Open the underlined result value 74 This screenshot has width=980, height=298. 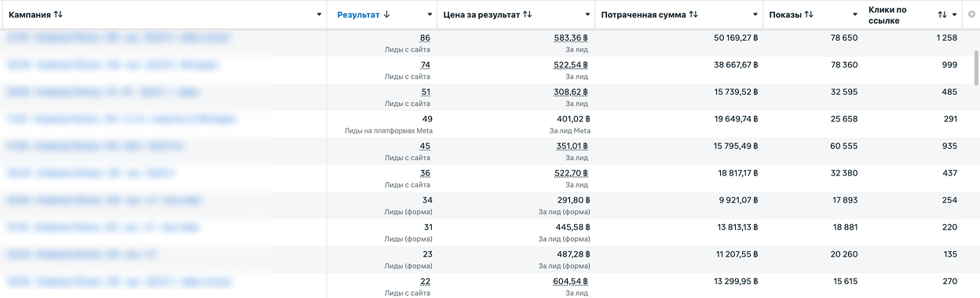(x=426, y=65)
